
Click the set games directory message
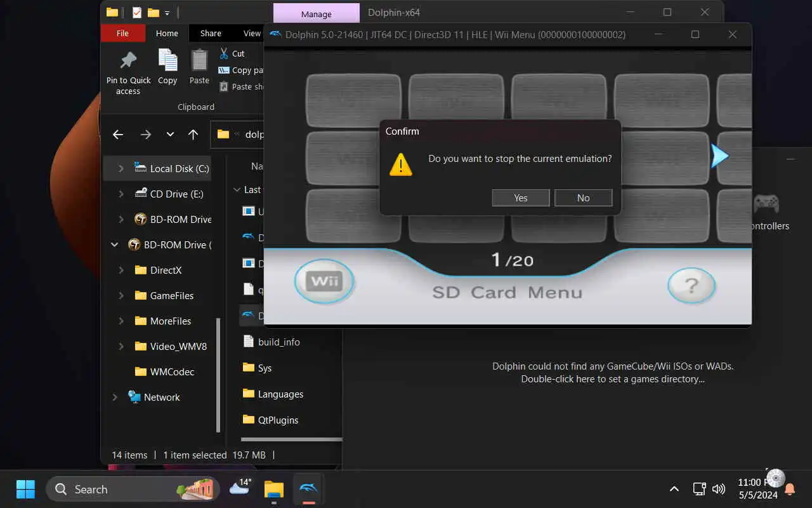[613, 373]
